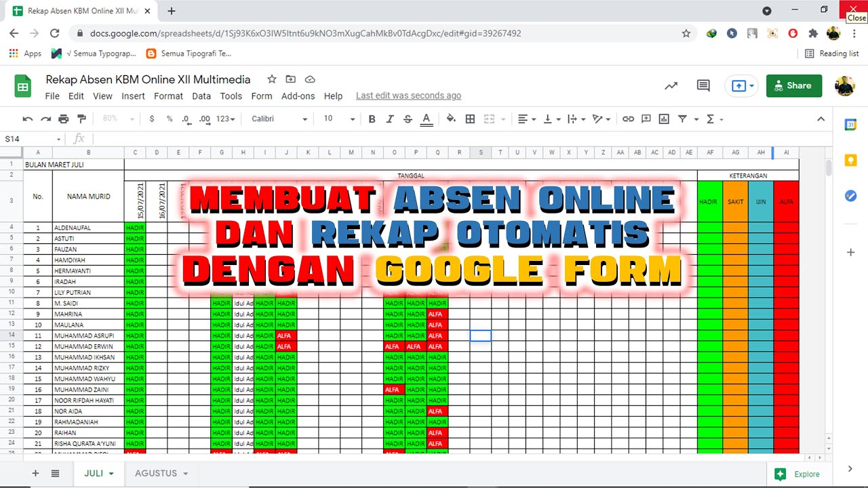Format as currency with dollar icon
The image size is (868, 488).
pos(151,119)
